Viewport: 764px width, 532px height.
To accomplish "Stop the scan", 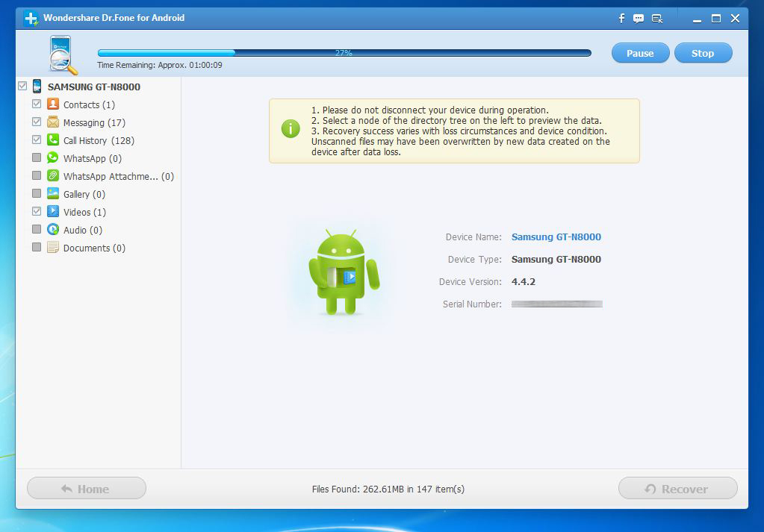I will (x=703, y=53).
